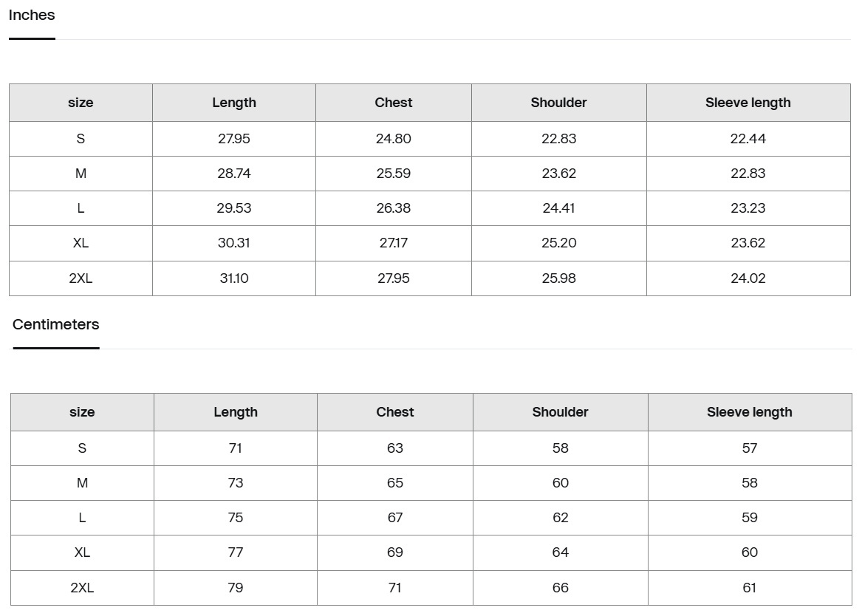This screenshot has width=862, height=616.
Task: Select the 23.62 sleeve length cell for XL
Action: tap(748, 243)
